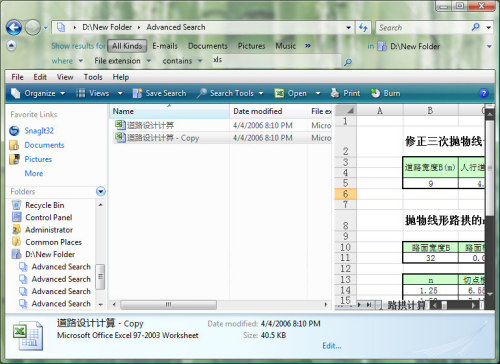Open the Organize toolbar menu
The image size is (500, 364).
(38, 93)
